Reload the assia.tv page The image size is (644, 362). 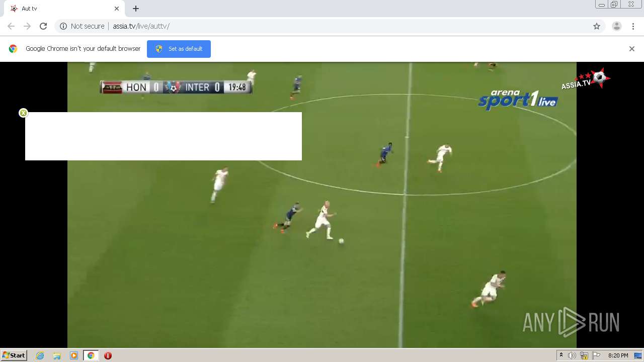coord(43,26)
